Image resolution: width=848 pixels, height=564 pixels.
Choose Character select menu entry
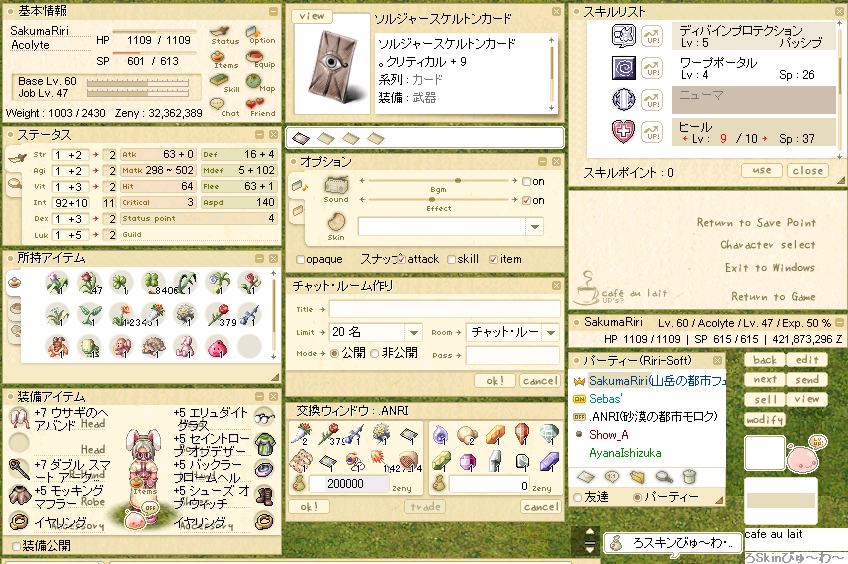point(767,245)
